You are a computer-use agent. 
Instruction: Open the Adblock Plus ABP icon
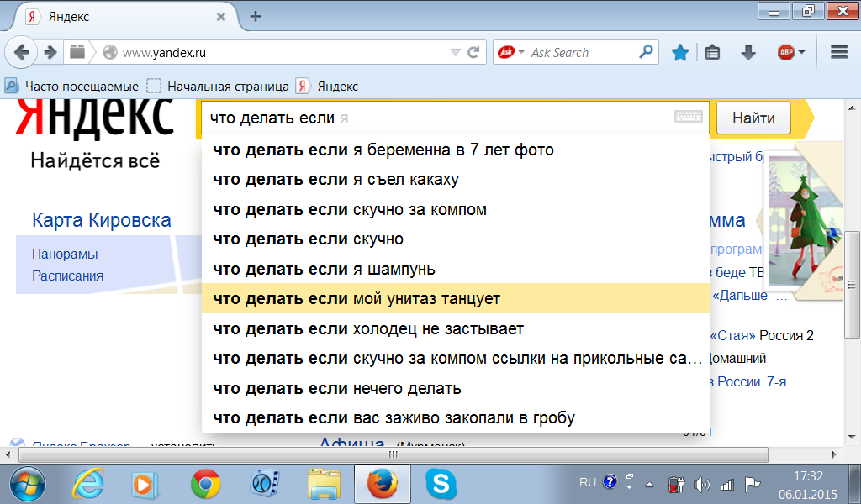(786, 53)
